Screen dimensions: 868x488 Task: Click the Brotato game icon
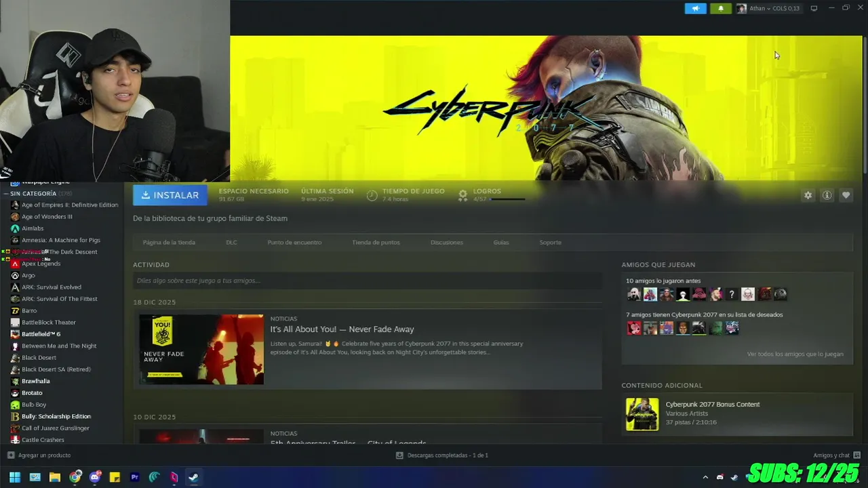click(15, 393)
